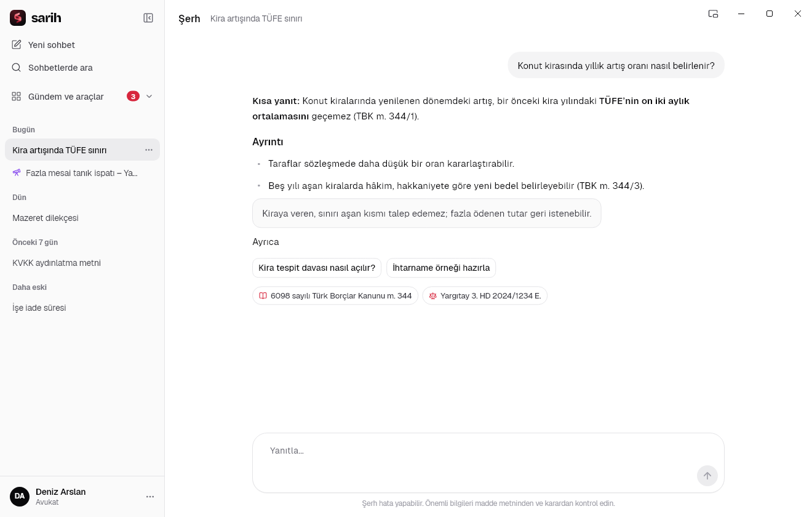
Task: Open the 6098 sayılı Türk Borçlar Kanunu citation
Action: (x=335, y=296)
